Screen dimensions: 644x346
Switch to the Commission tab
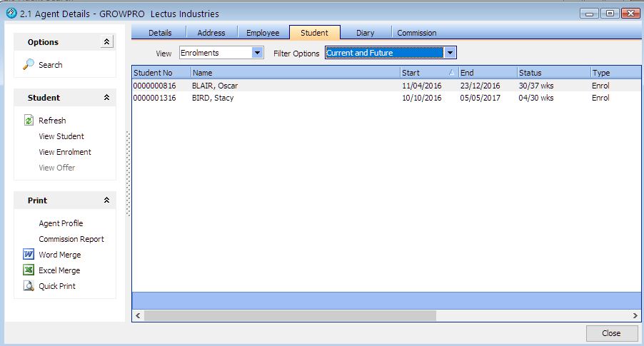pyautogui.click(x=416, y=33)
